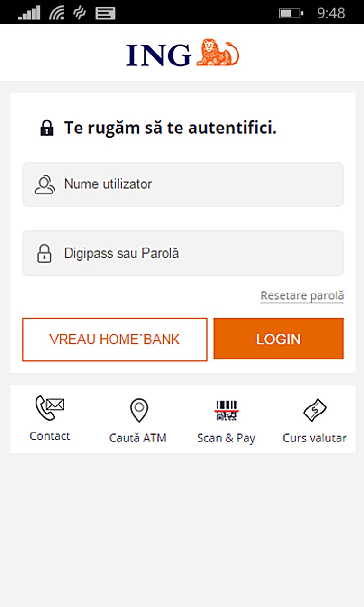Select the Scan & Pay label
364x607 pixels.
226,438
